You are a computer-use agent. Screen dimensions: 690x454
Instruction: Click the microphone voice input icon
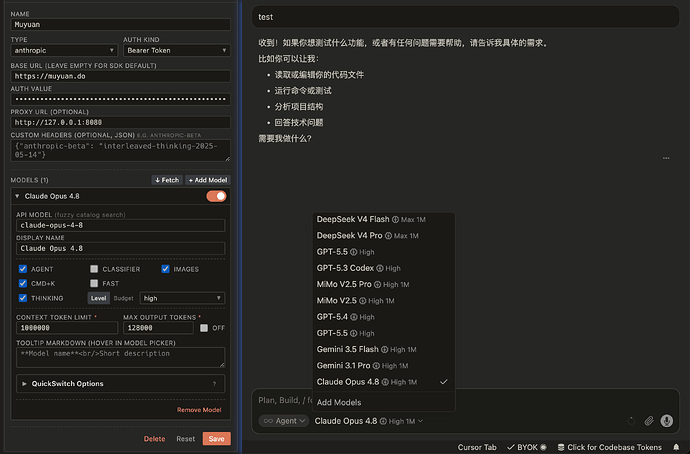(x=667, y=421)
